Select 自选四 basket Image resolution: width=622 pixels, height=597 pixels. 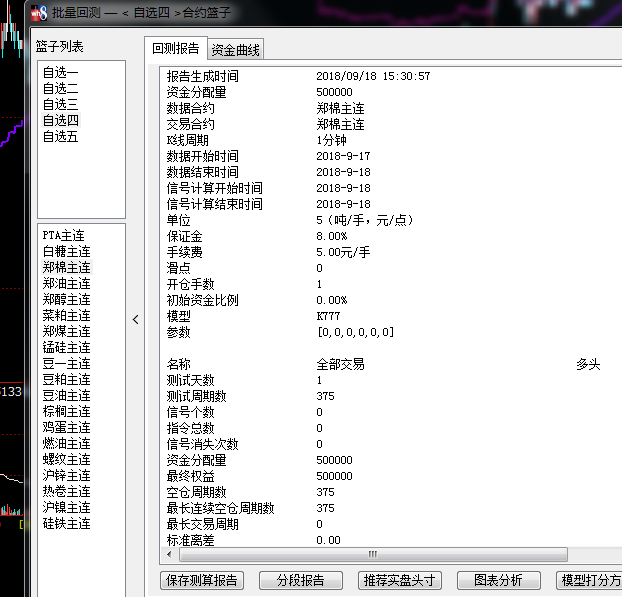pos(61,121)
